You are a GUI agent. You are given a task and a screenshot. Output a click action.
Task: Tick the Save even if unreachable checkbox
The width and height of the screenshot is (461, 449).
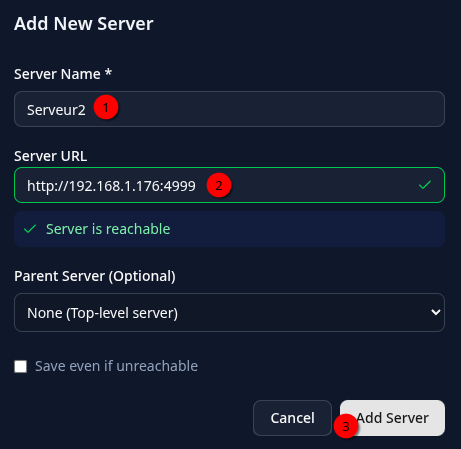click(x=21, y=366)
